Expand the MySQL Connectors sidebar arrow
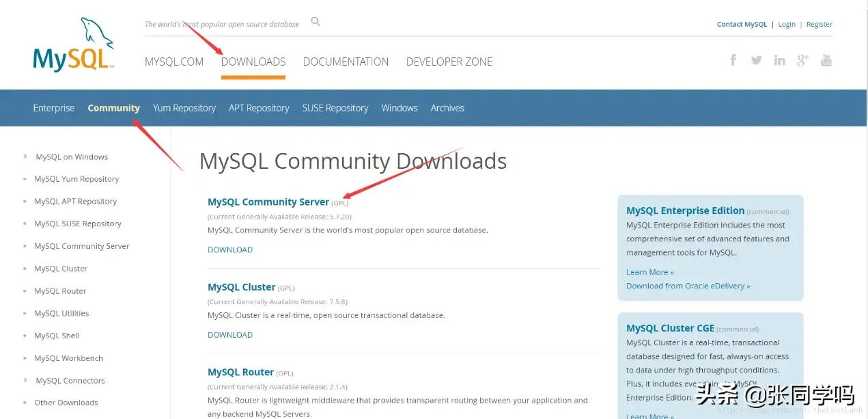This screenshot has height=419, width=868. pyautogui.click(x=25, y=380)
